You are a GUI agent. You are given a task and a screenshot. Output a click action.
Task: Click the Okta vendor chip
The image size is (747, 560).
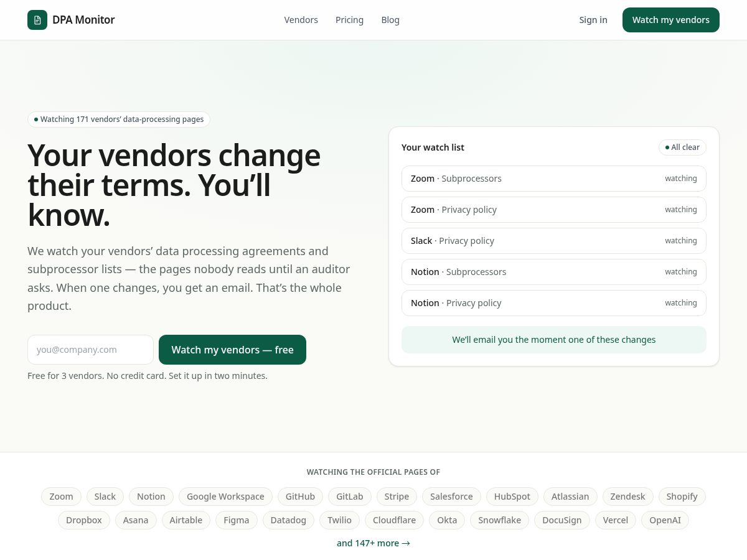447,520
